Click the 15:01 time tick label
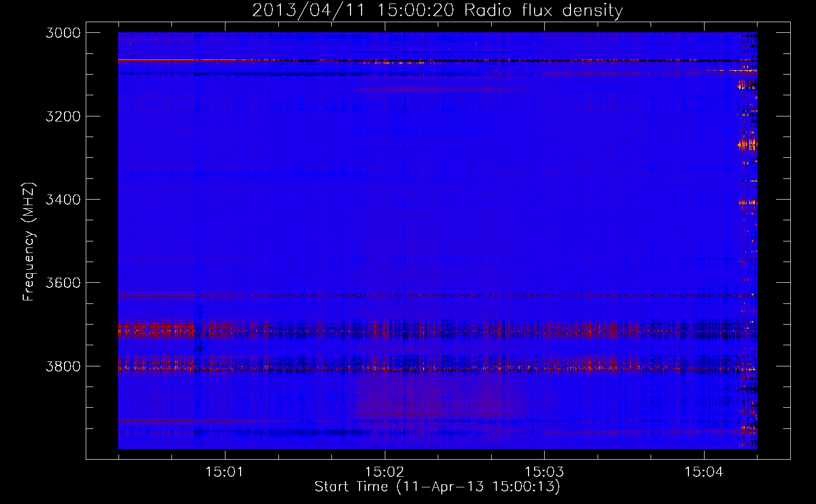The image size is (816, 504). tap(225, 472)
